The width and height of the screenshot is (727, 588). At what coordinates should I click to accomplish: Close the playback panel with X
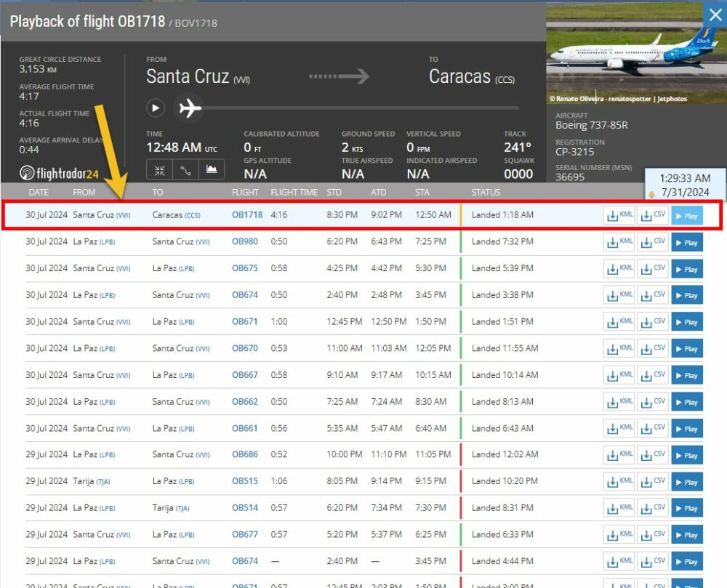point(714,15)
